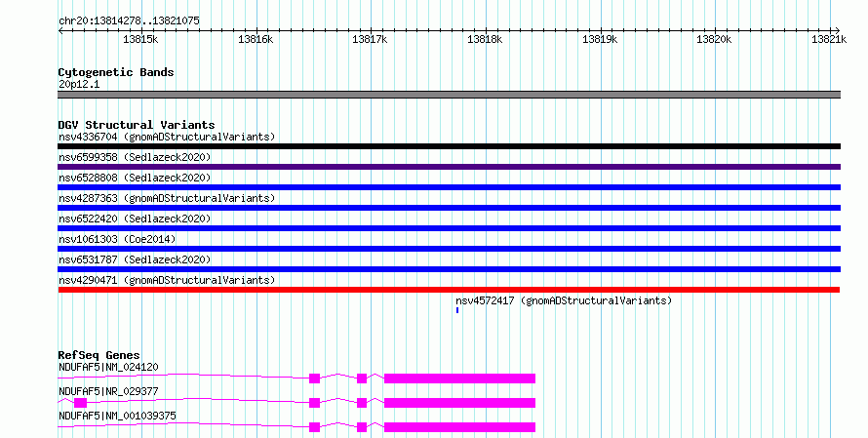Click the black nsv4336704 structural variant bar
Image resolution: width=868 pixels, height=438 pixels.
(449, 146)
